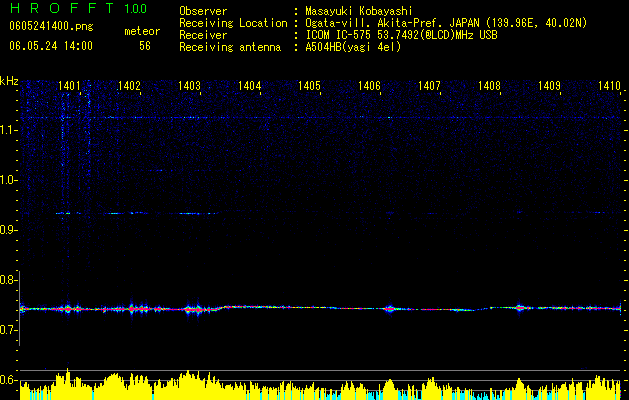Click the 1.0 kHz frequency label
Screen dimensions: 629x400
pyautogui.click(x=9, y=180)
